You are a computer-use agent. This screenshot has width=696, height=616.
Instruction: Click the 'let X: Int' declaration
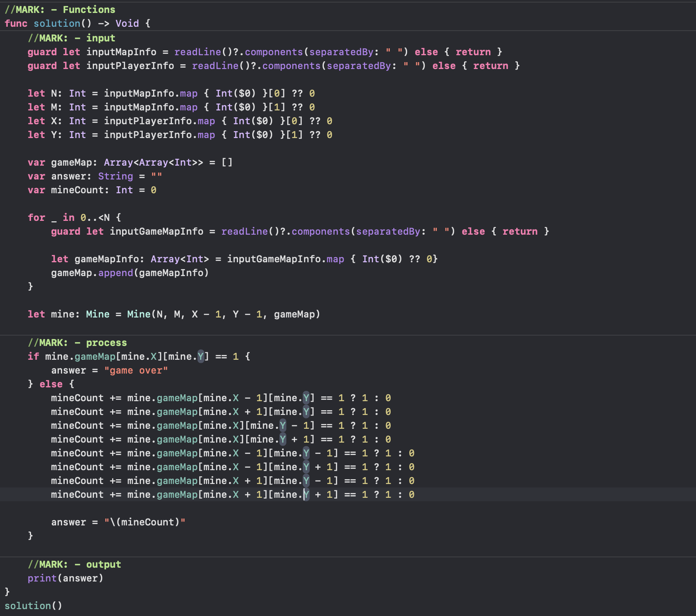pyautogui.click(x=180, y=121)
